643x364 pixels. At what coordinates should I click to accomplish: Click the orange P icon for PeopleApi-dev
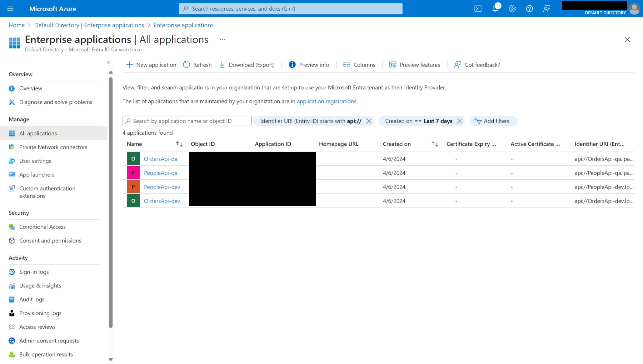pos(133,187)
